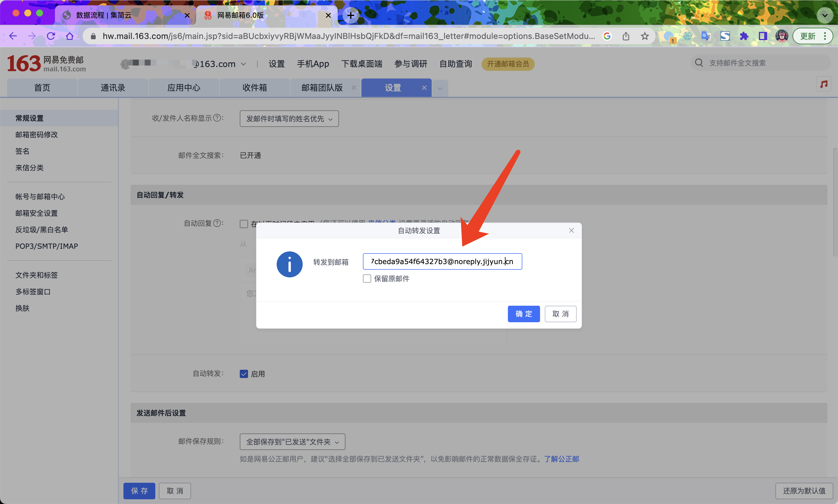Open POP3/SMTP/IMAP settings menu item

pos(47,246)
